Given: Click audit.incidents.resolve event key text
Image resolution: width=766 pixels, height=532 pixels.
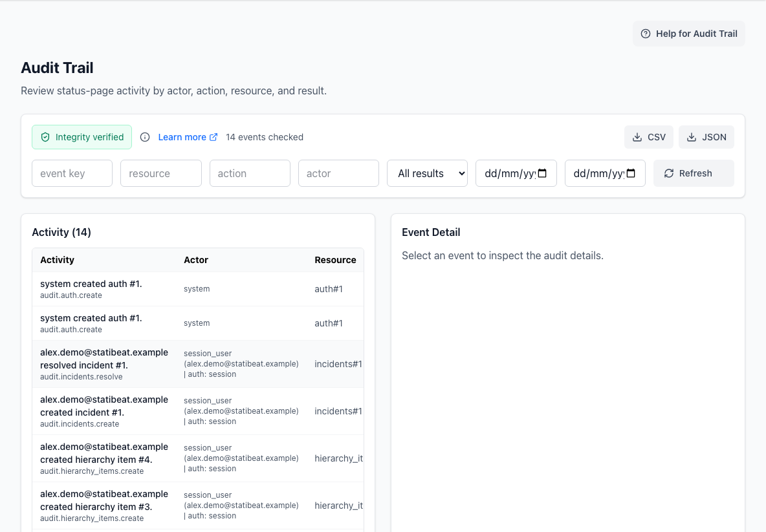Looking at the screenshot, I should (x=81, y=377).
